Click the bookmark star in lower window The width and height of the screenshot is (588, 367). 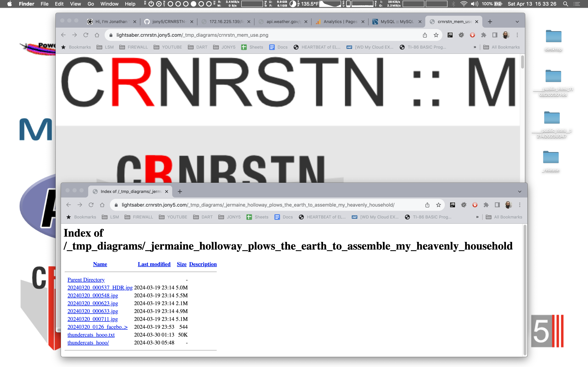(x=438, y=205)
